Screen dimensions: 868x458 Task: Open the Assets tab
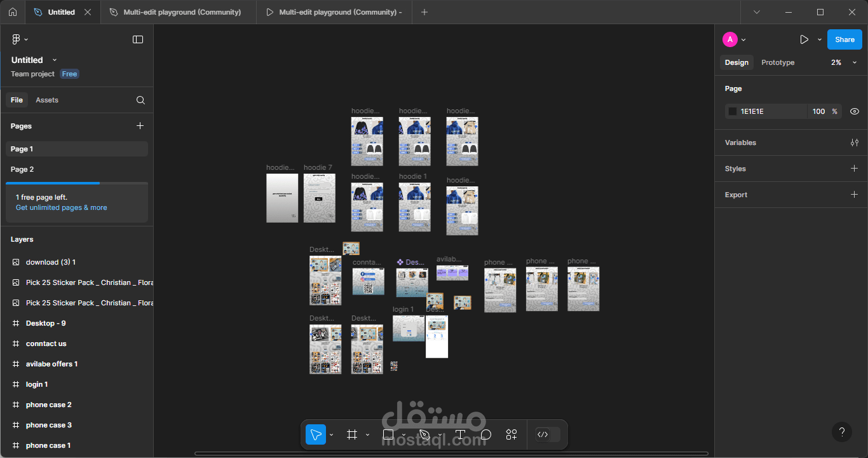click(47, 100)
